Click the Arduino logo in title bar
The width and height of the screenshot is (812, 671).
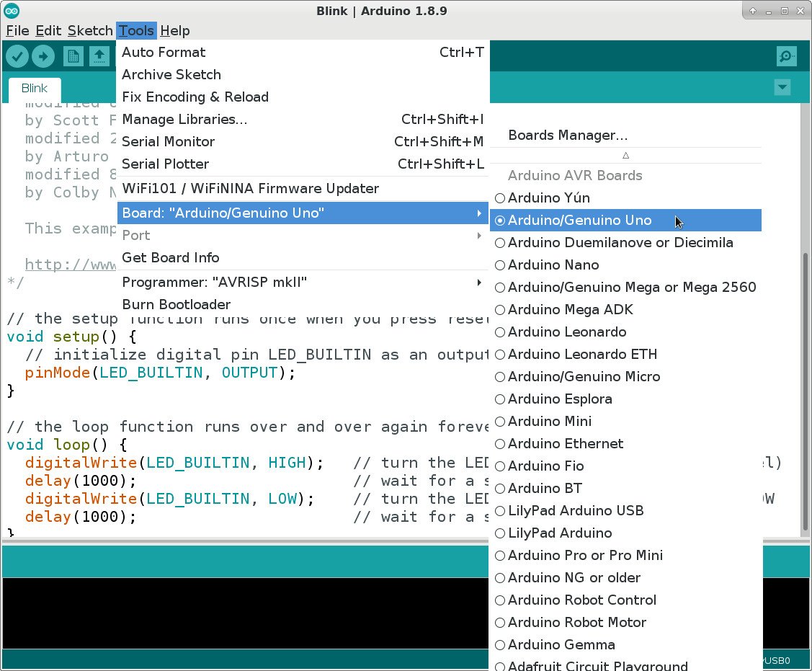click(12, 10)
